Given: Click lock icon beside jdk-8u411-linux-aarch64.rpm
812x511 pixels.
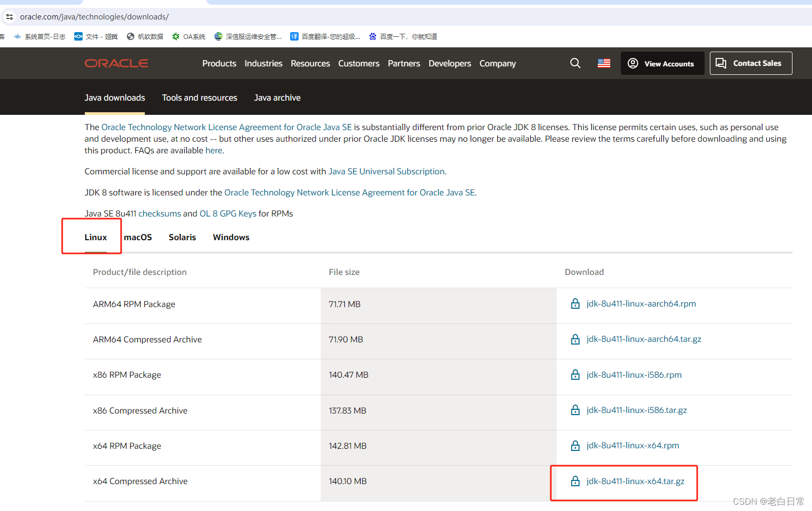Looking at the screenshot, I should pyautogui.click(x=576, y=304).
